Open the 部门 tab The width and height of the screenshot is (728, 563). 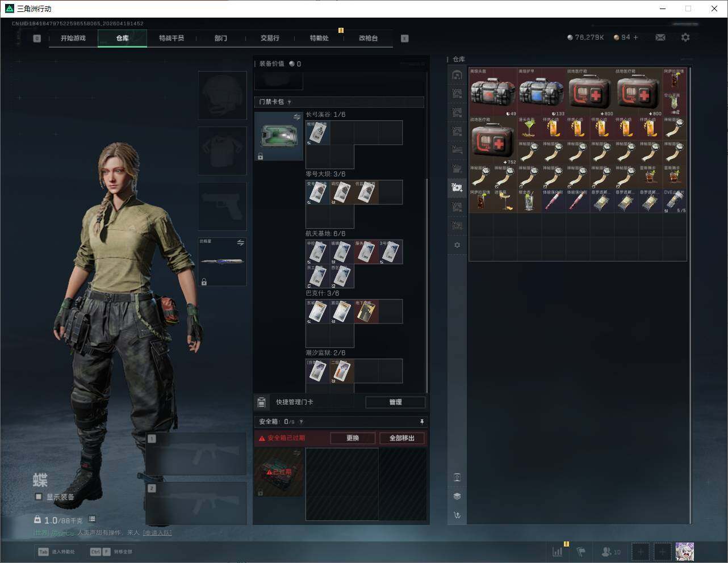pos(221,38)
